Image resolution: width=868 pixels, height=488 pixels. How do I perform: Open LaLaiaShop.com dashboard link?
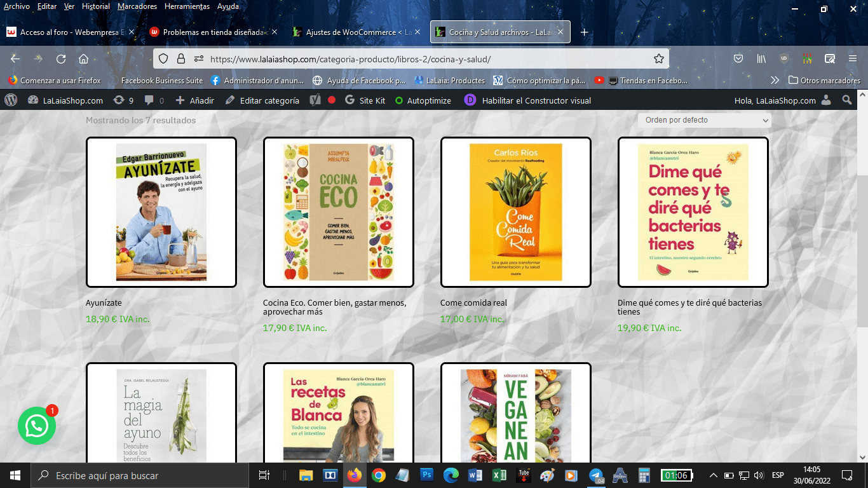(x=65, y=100)
